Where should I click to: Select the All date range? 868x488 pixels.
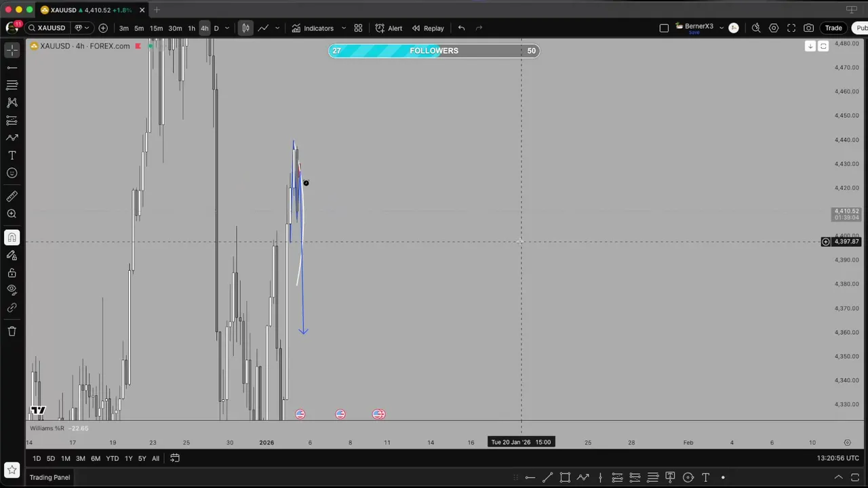pyautogui.click(x=155, y=458)
